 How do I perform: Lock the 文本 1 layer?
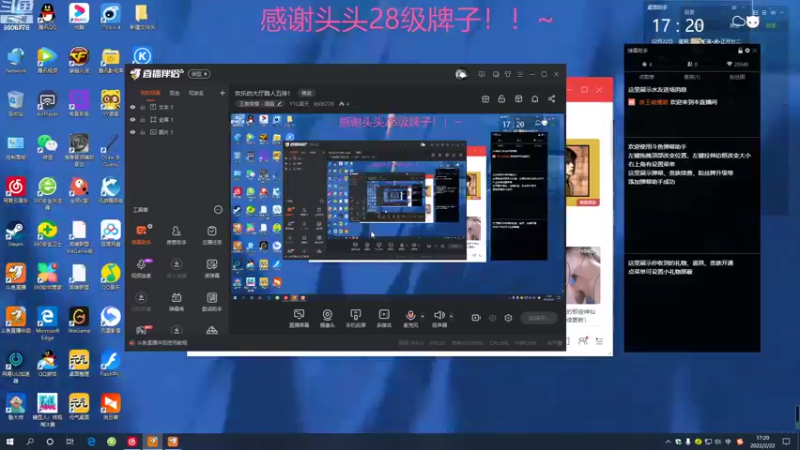143,108
